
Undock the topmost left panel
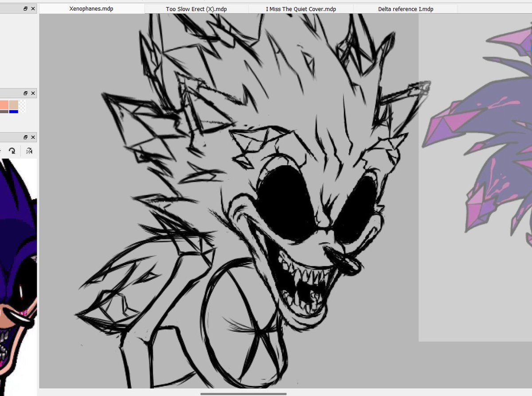pos(26,8)
